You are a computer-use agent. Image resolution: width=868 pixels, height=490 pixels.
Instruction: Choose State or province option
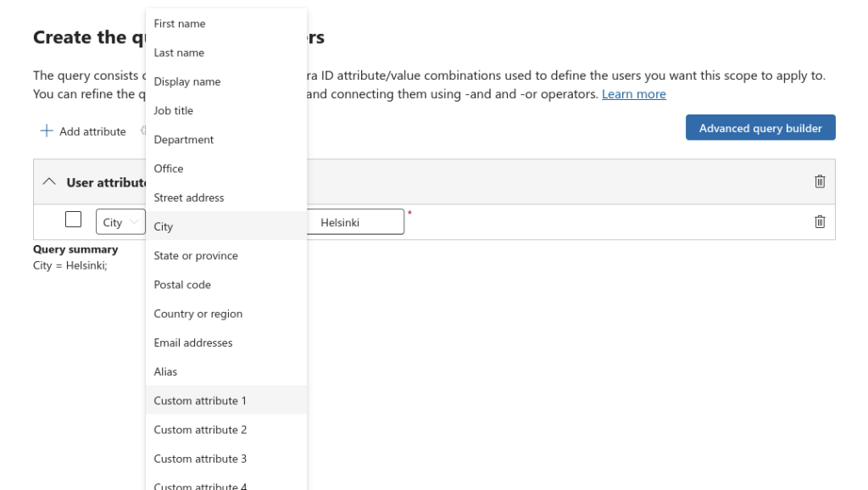[x=226, y=256]
